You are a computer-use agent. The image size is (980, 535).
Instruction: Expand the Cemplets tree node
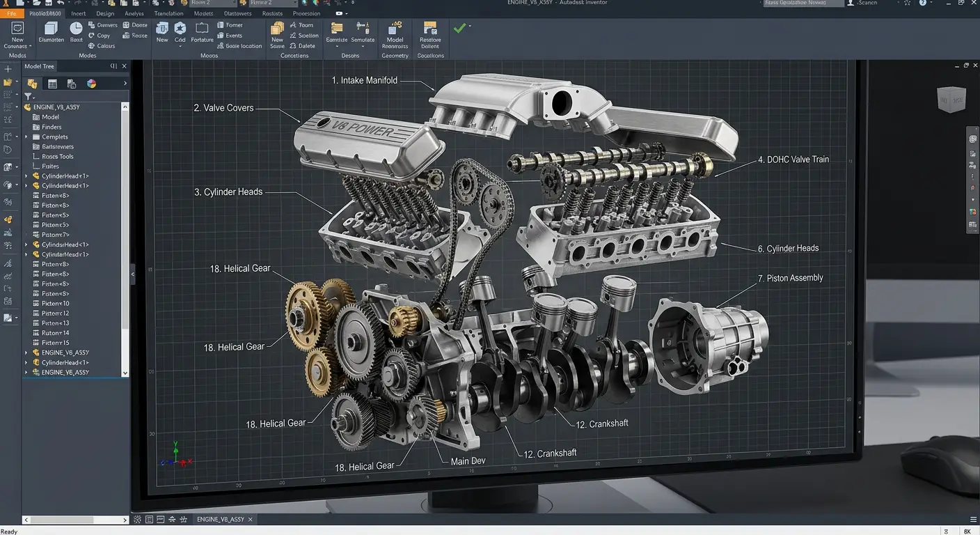[x=26, y=137]
